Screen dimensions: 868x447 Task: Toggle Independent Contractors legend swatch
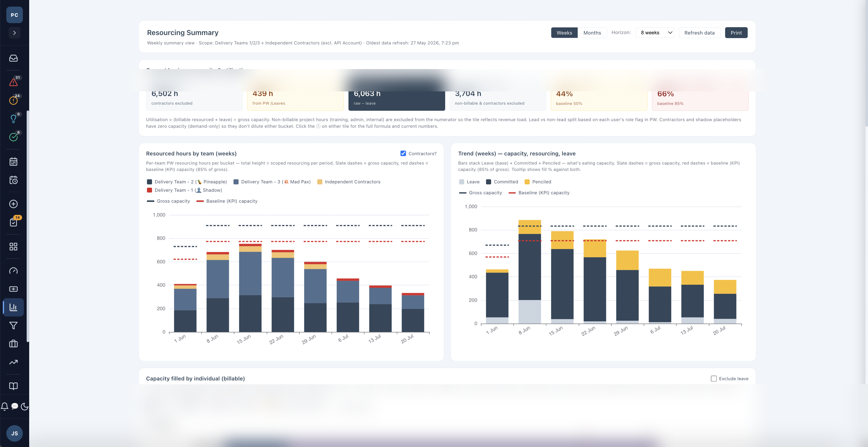point(320,182)
